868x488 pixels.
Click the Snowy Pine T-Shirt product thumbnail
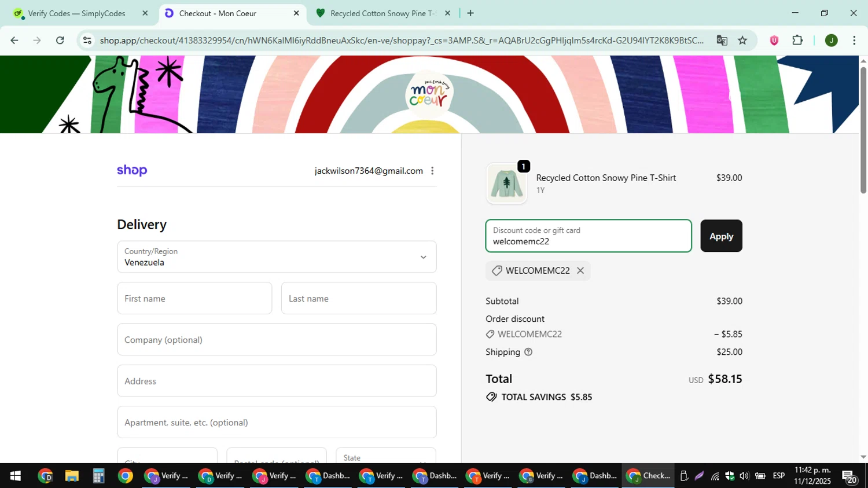507,184
